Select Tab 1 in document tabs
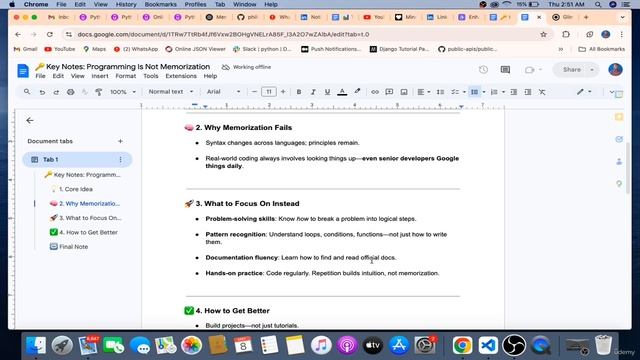Screen dimensions: 640x360 pyautogui.click(x=77, y=160)
